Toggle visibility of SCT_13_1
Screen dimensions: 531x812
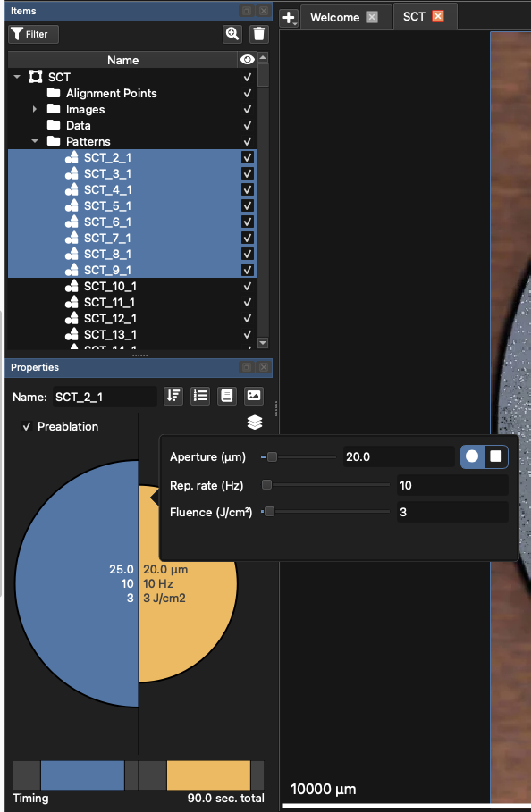click(247, 334)
